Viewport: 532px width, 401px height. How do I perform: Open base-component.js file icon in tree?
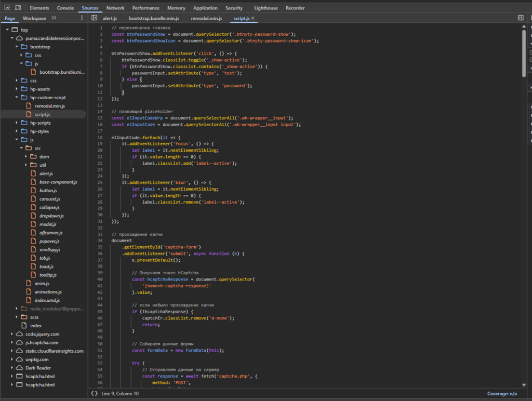coord(33,182)
